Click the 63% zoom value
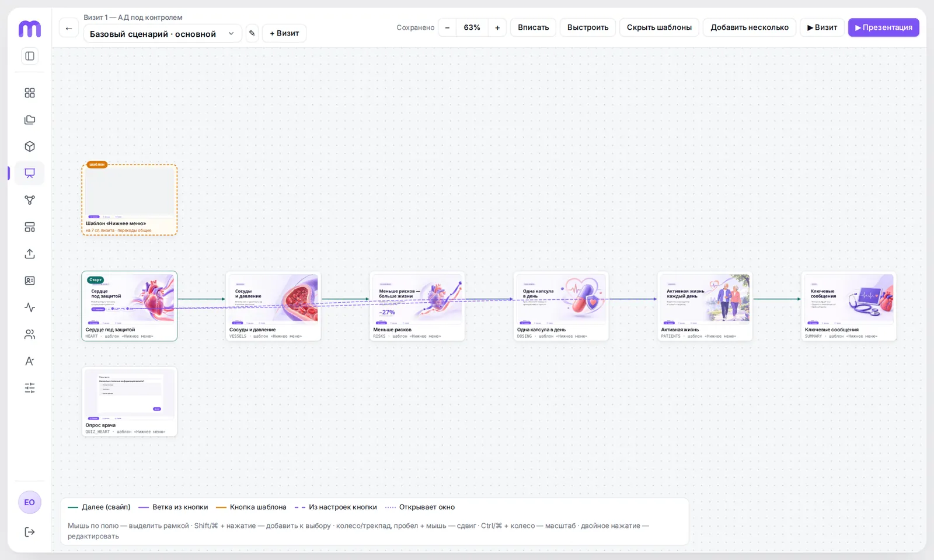Screen dimensions: 934x560 point(472,27)
